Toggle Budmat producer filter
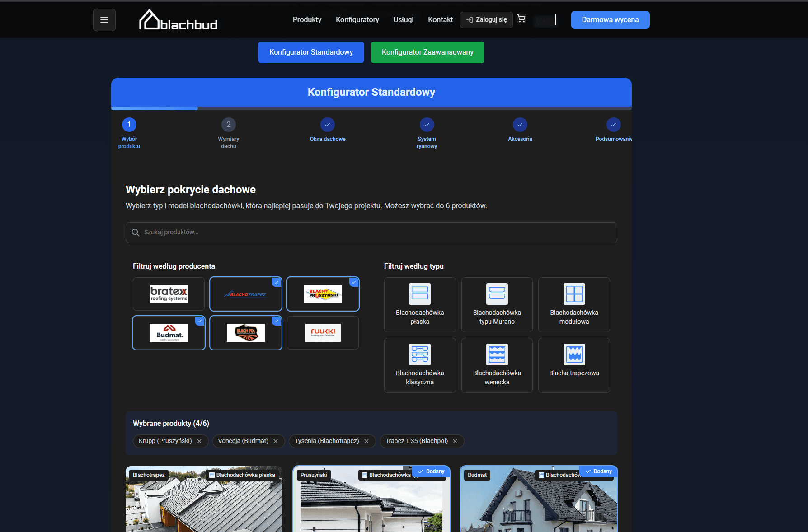808x532 pixels. pyautogui.click(x=169, y=333)
